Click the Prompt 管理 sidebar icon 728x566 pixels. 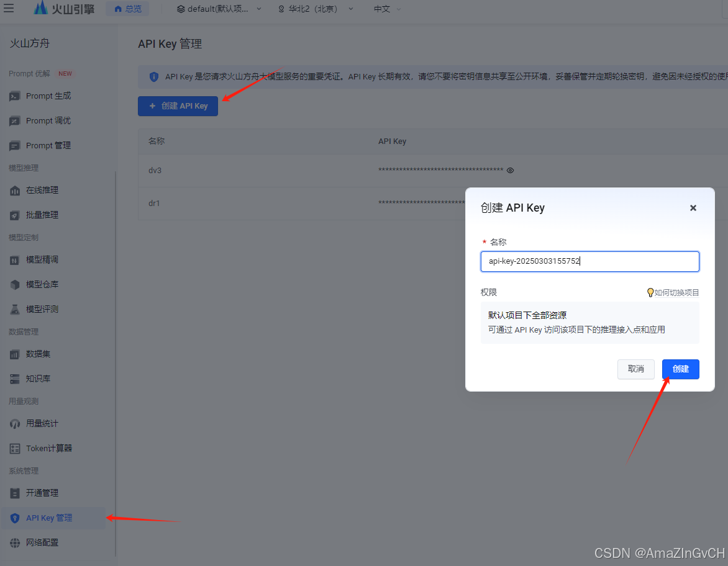(15, 146)
